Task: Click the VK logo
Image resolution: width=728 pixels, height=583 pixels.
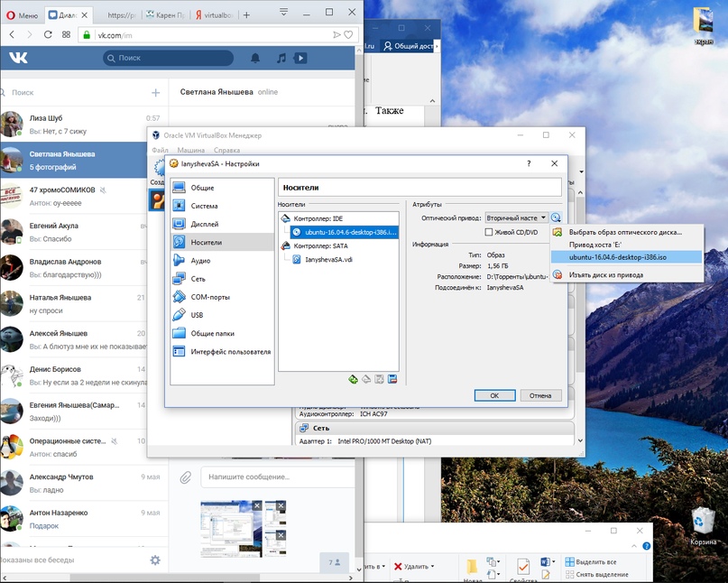Action: (19, 59)
